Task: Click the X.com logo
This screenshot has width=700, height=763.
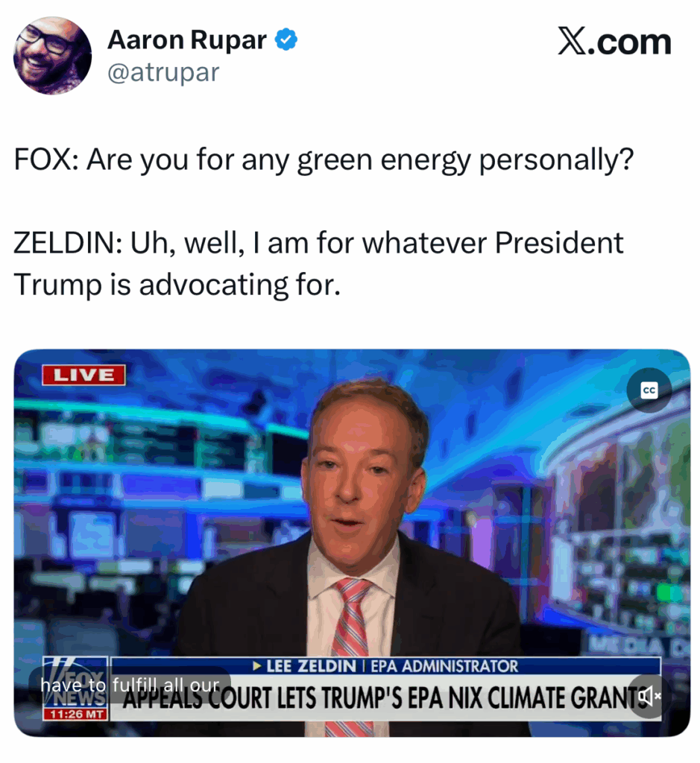Action: (614, 42)
